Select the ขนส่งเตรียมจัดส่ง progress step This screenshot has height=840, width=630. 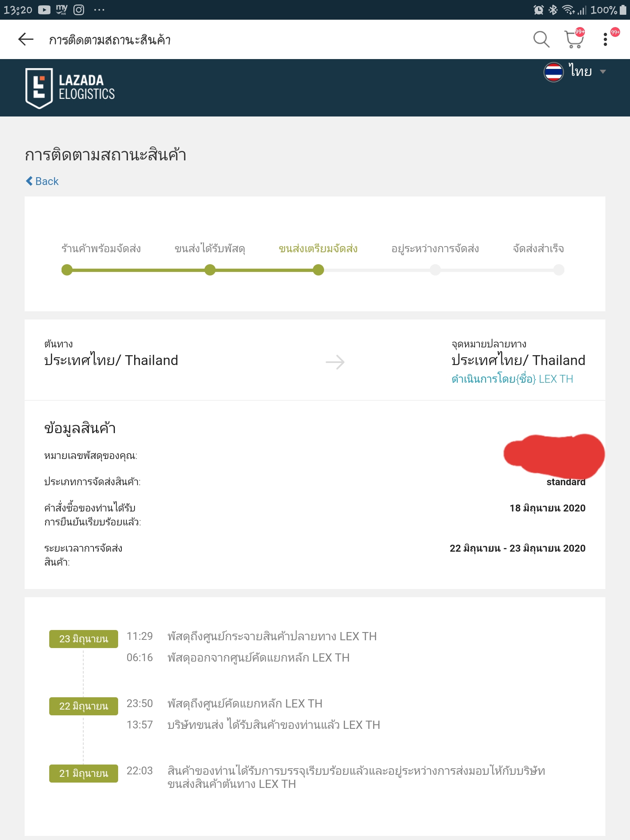pyautogui.click(x=318, y=249)
